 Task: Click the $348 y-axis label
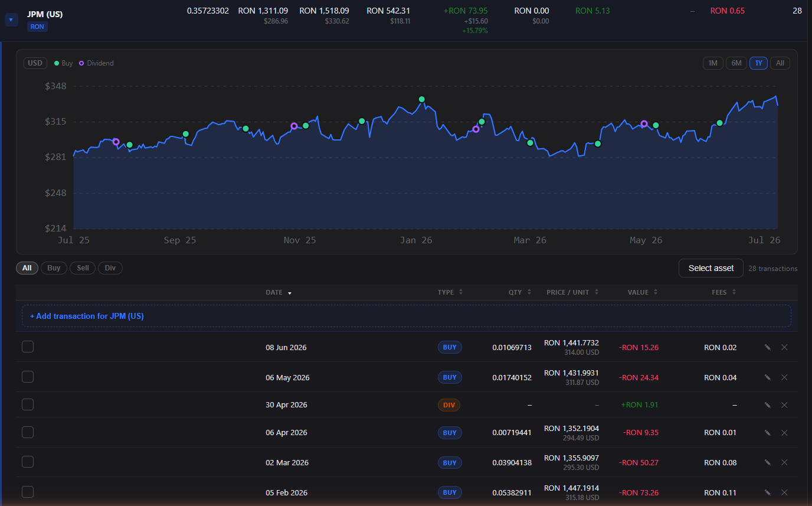[55, 86]
